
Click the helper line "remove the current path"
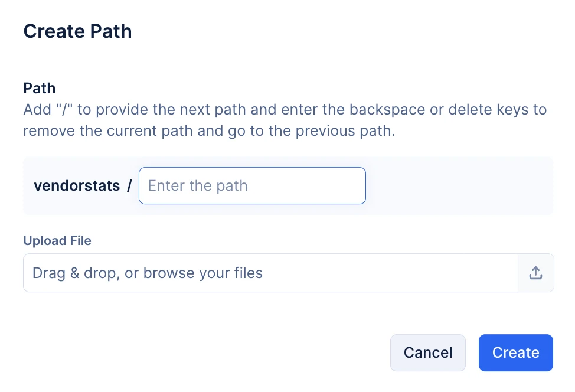coord(209,131)
